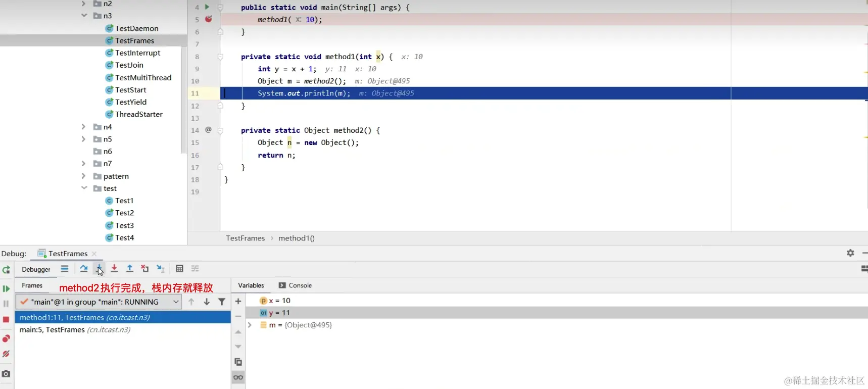Viewport: 868px width, 389px height.
Task: Click TestFrames breadcrumb in editor
Action: point(245,238)
